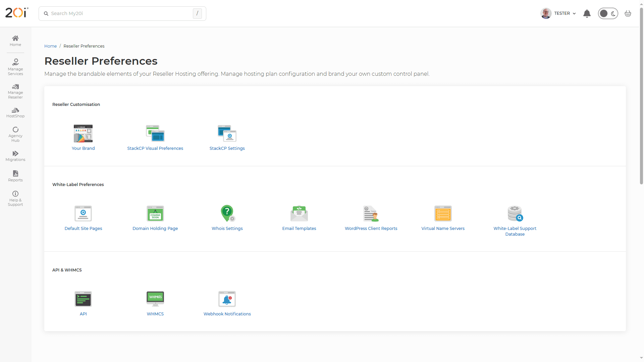Screen dimensions: 644x362
Task: Click the Default Site Pages icon
Action: point(83,214)
